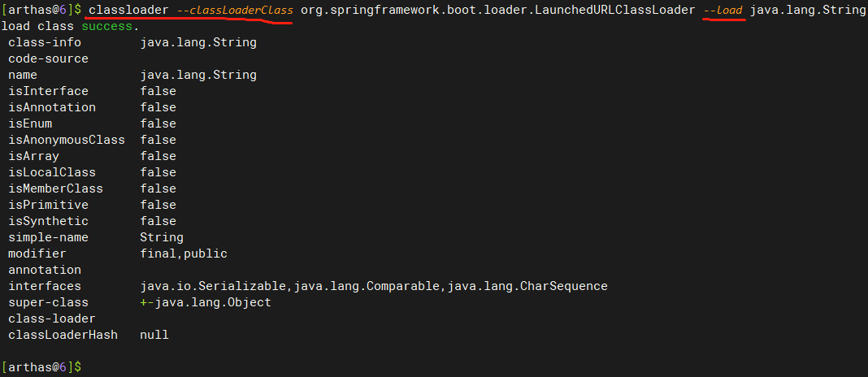868x377 pixels.
Task: Click the underlined --classLoaderClass option
Action: click(x=234, y=10)
